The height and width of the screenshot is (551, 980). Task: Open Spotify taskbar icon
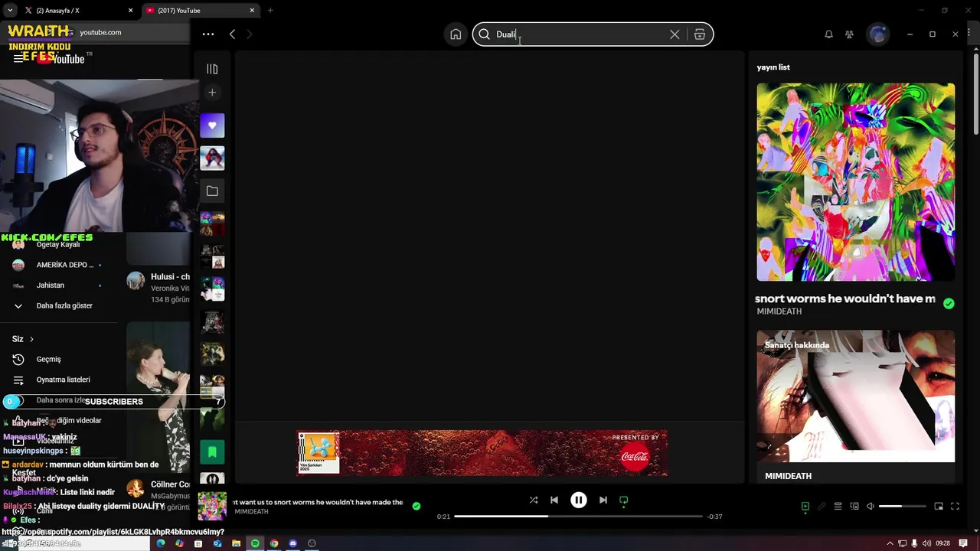(x=255, y=543)
